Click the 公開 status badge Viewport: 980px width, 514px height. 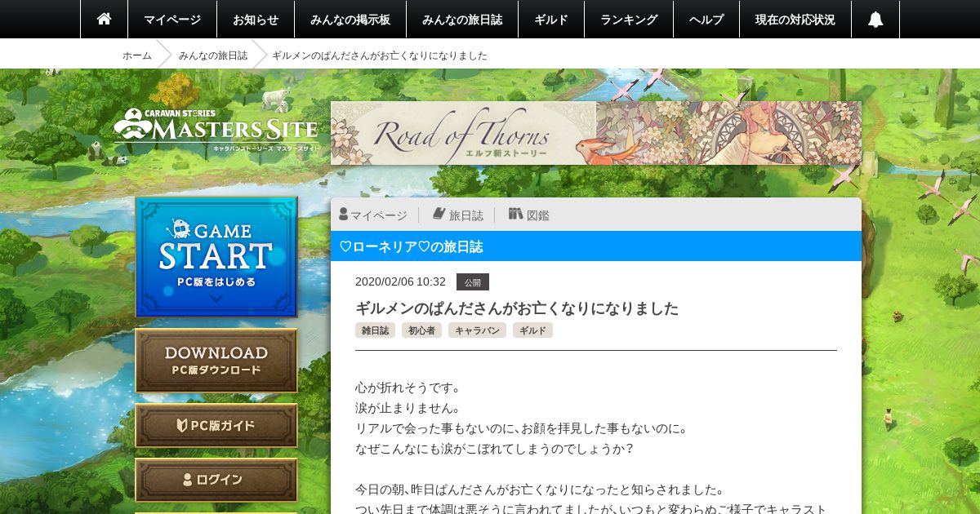[473, 281]
